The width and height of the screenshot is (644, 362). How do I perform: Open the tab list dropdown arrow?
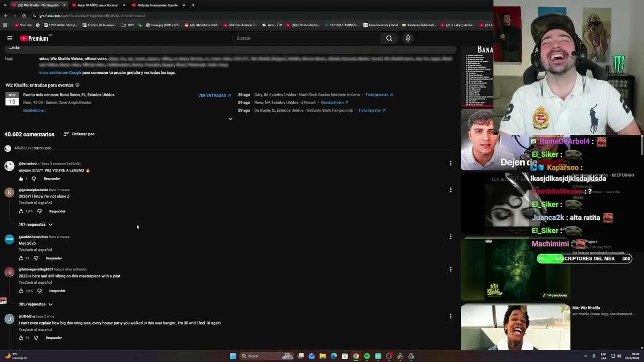(x=6, y=5)
